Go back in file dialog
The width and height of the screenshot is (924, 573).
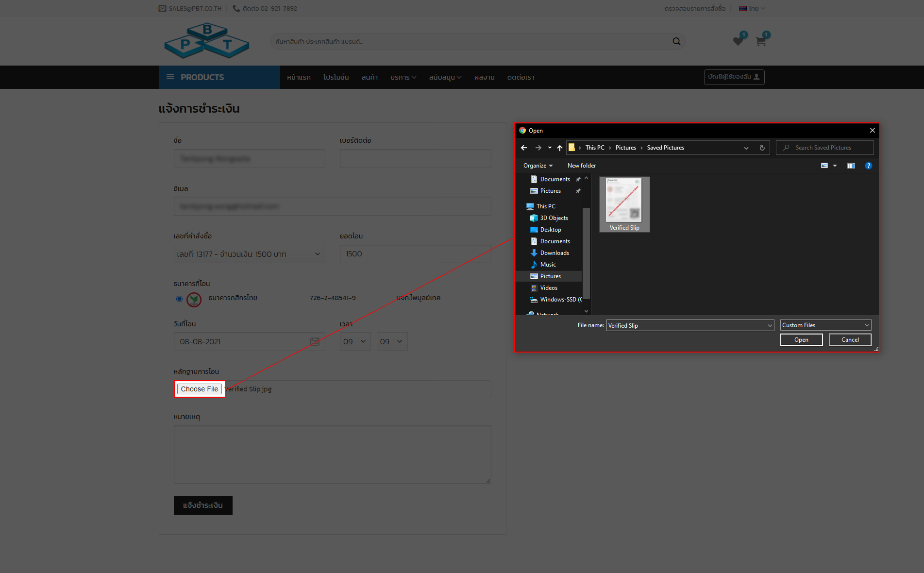point(524,148)
